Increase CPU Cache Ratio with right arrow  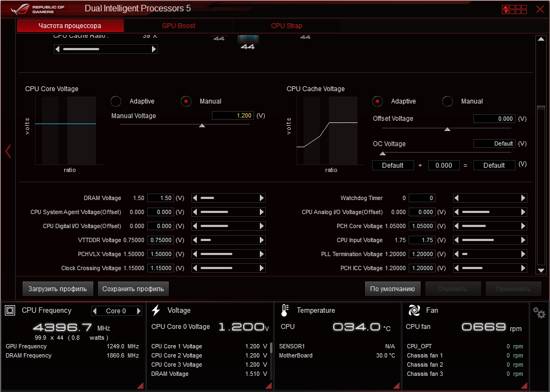point(154,49)
